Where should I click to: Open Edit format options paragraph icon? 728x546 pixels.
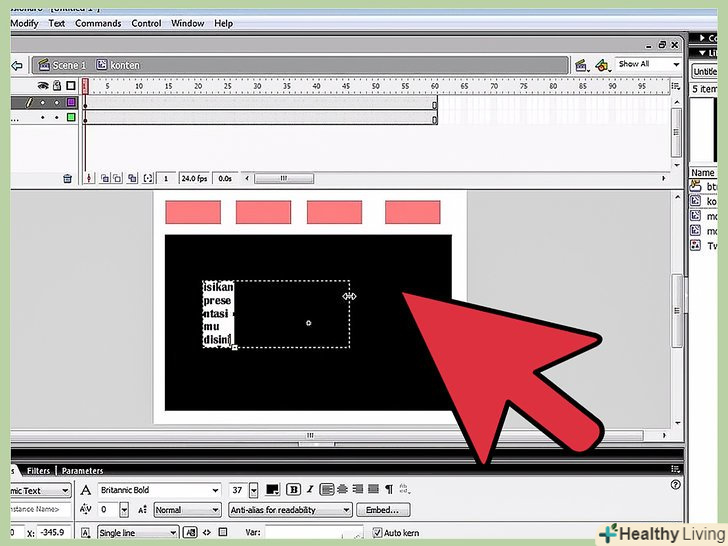coord(389,489)
